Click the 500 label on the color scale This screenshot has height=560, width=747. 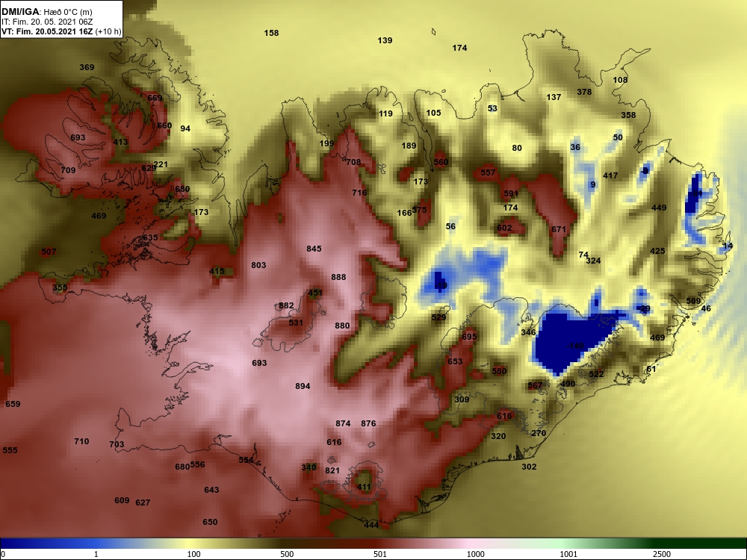coord(287,554)
